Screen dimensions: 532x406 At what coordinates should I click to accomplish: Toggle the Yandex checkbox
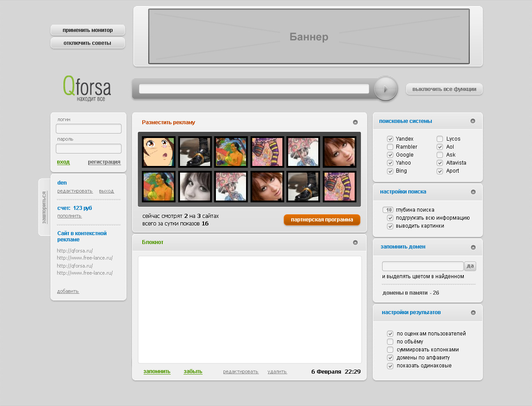click(390, 139)
